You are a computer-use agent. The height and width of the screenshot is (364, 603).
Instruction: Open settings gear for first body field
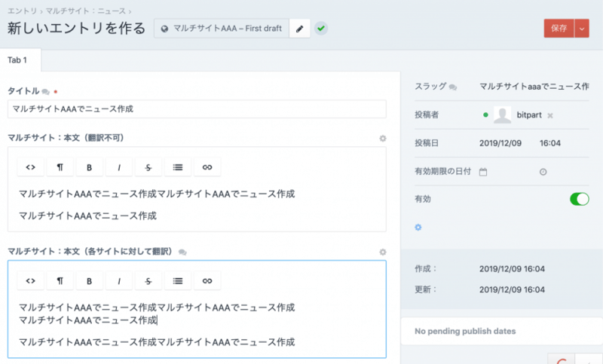tap(382, 139)
